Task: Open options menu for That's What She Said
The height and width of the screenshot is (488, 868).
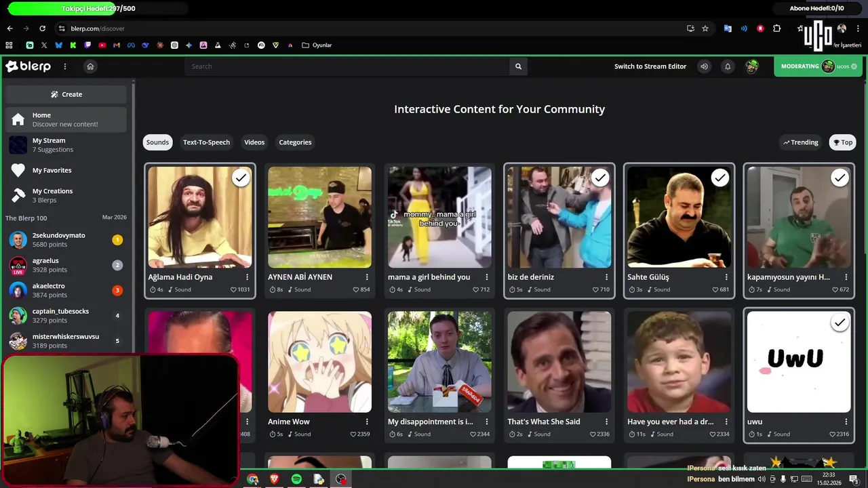Action: click(x=606, y=422)
